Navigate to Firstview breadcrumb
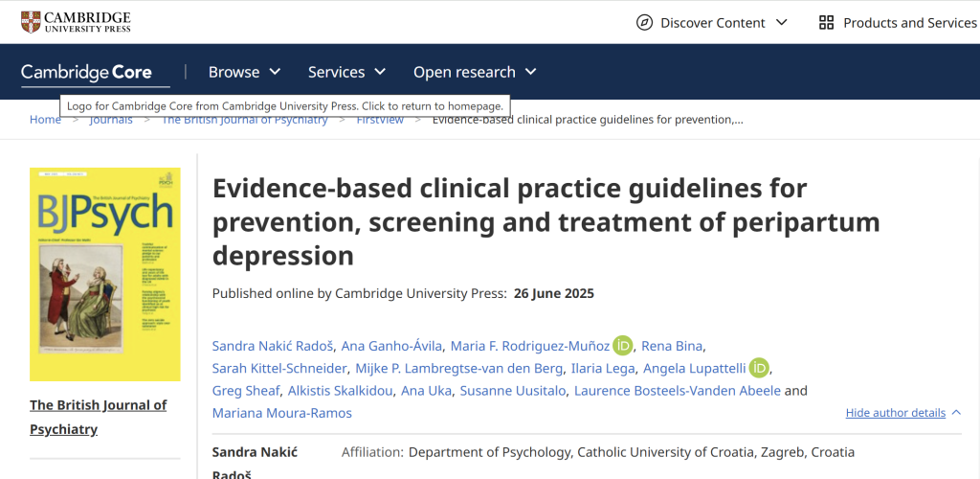This screenshot has width=980, height=479. [380, 120]
